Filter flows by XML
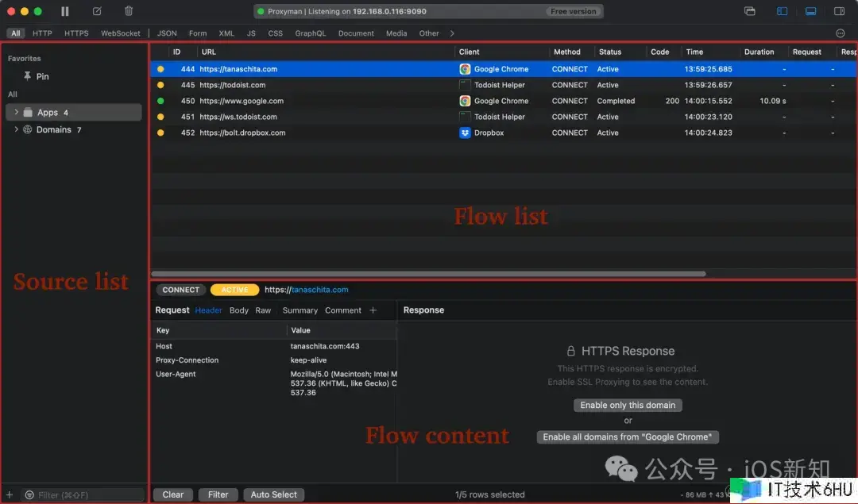Image resolution: width=858 pixels, height=504 pixels. point(226,33)
